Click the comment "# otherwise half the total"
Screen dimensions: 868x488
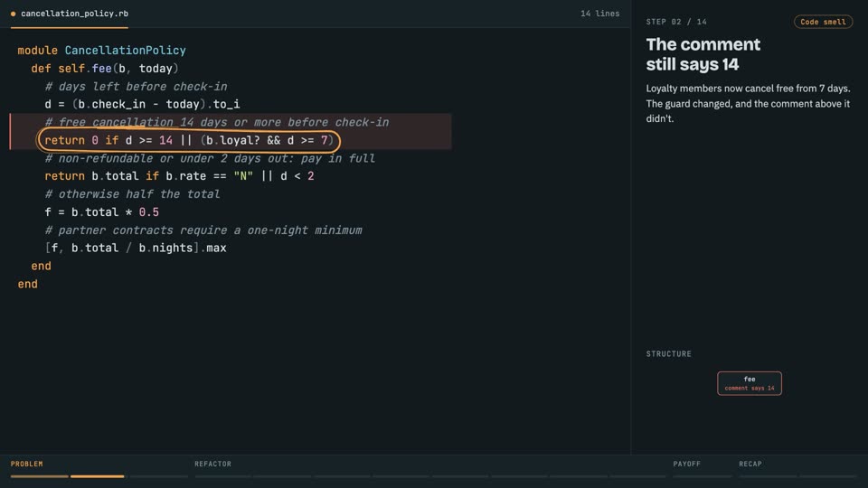tap(132, 194)
